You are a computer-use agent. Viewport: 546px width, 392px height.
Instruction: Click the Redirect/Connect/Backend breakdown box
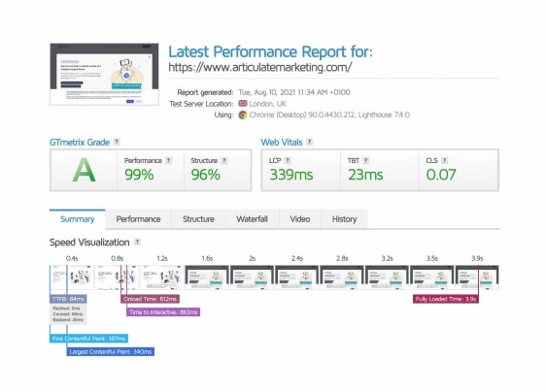(x=68, y=314)
